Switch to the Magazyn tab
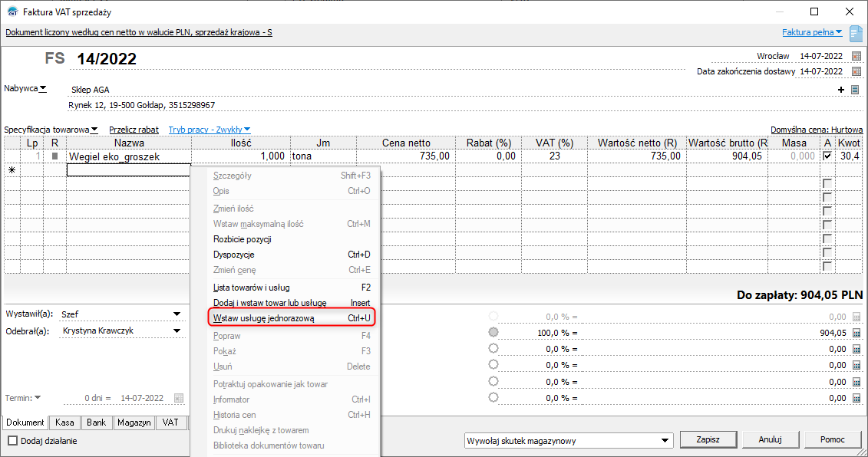Viewport: 868px width, 457px height. pos(134,422)
